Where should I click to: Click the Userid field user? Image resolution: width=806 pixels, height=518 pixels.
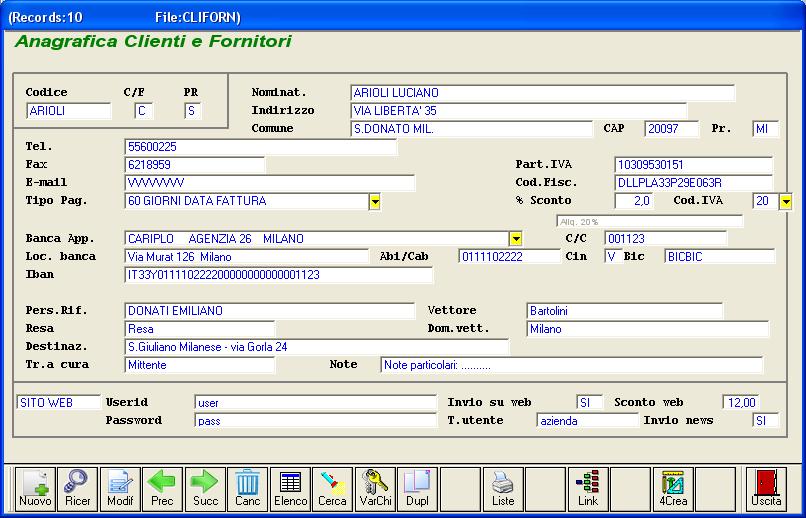click(316, 403)
